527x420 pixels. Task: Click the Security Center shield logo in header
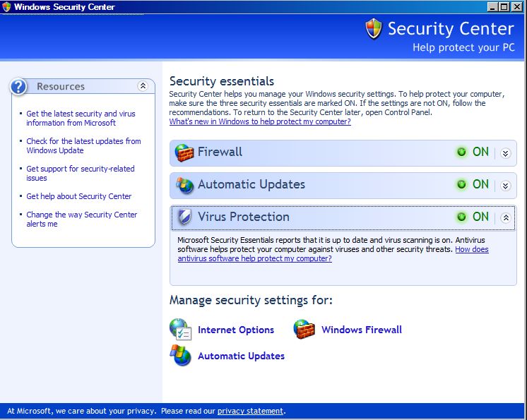click(x=374, y=28)
